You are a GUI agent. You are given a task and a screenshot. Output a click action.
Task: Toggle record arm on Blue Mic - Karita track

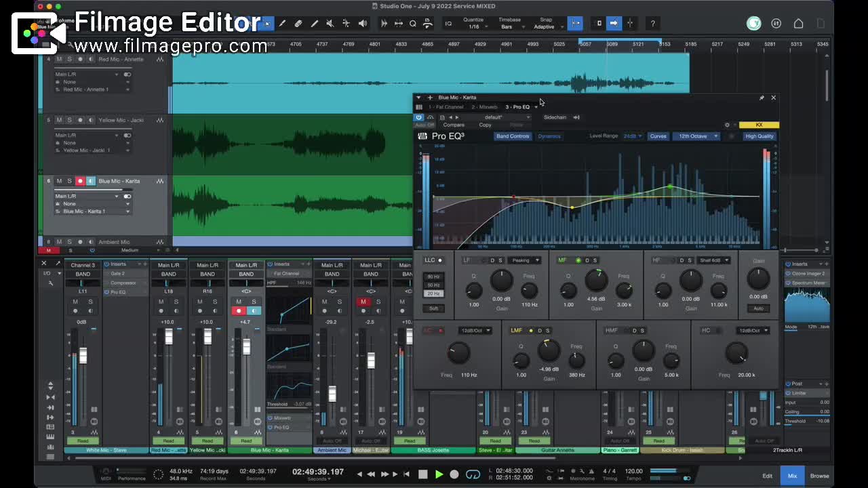point(80,181)
